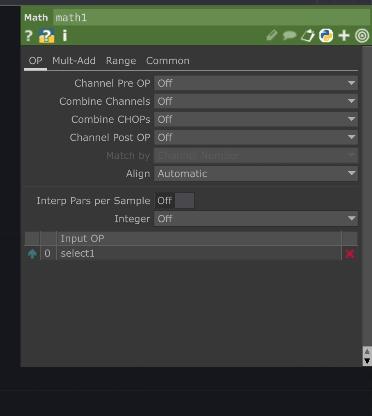Viewport: 372px width, 416px height.
Task: Switch to the OP tab
Action: click(x=35, y=61)
